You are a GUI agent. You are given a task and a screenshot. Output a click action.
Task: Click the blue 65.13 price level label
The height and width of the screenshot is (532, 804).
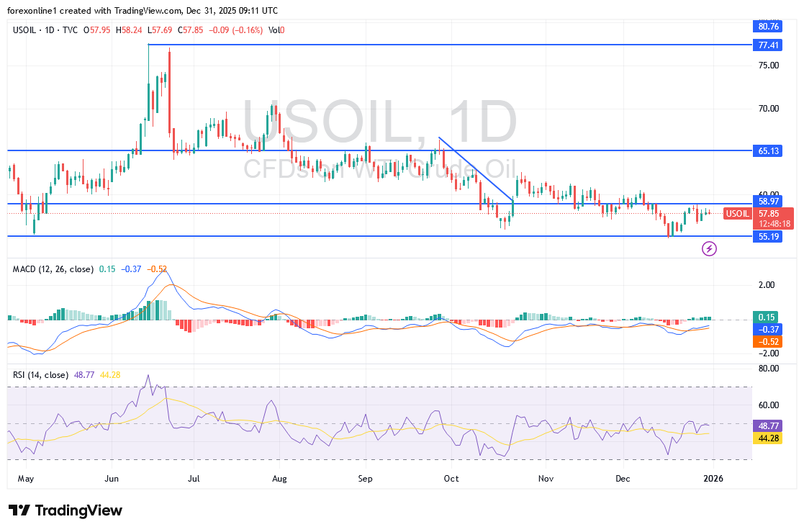tap(770, 151)
